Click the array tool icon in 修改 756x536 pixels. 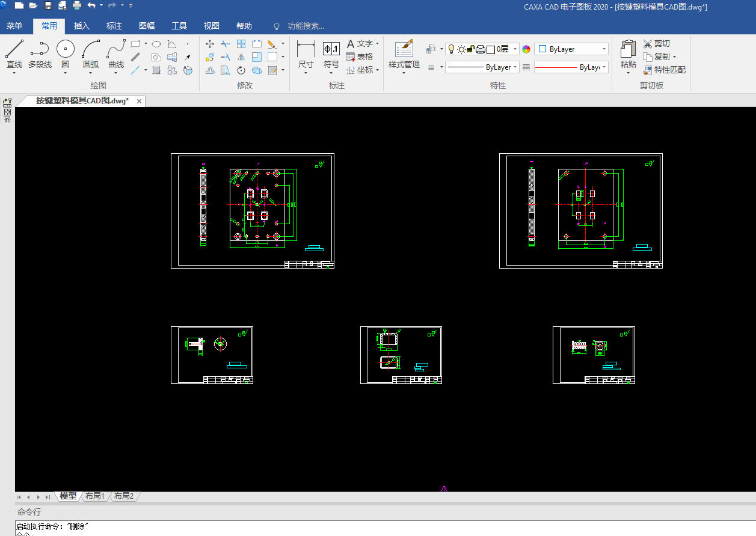[241, 44]
